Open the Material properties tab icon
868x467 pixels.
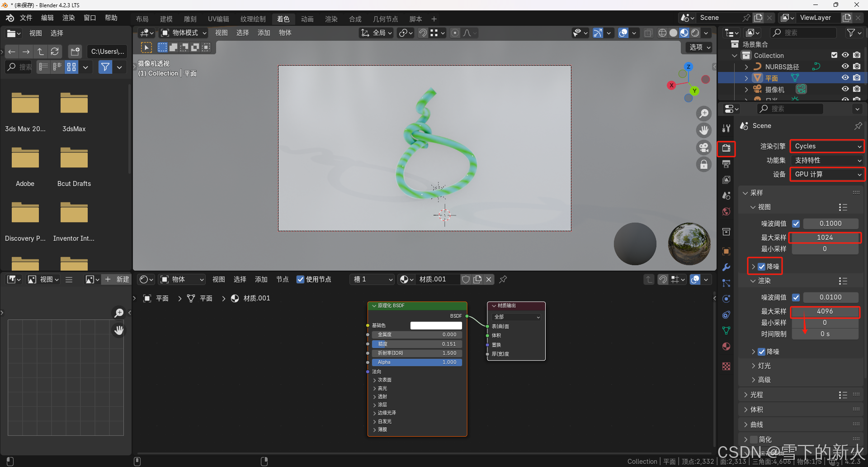726,346
